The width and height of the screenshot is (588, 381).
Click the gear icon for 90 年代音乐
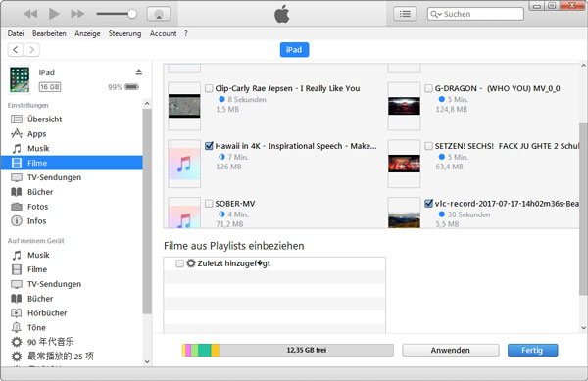16,342
